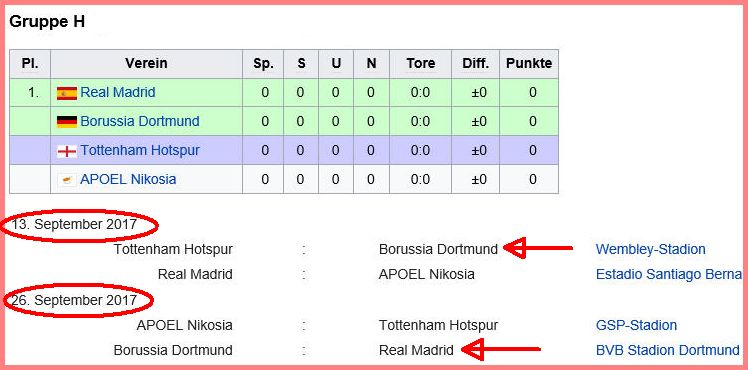Follow the GSP-Stadion link
Viewport: 748px width, 370px height.
636,325
